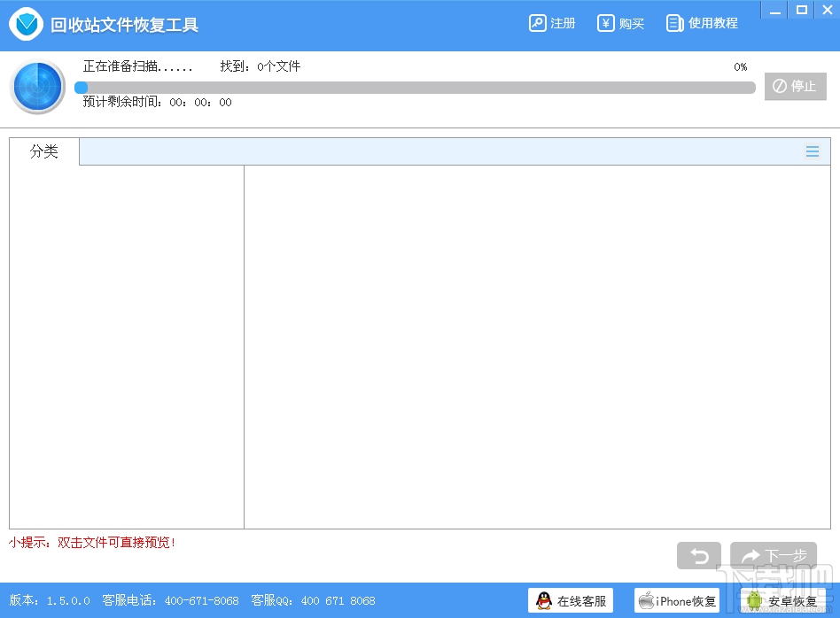840x618 pixels.
Task: Stop the scan with the 停止 button
Action: point(795,86)
